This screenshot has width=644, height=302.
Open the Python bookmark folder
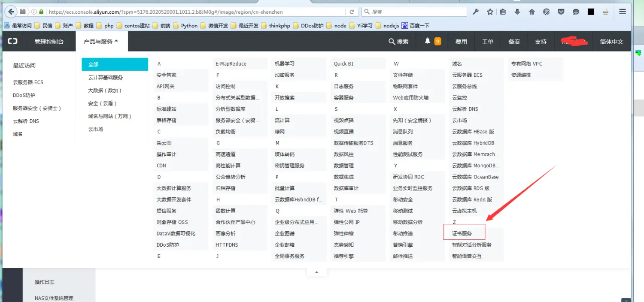click(x=185, y=26)
